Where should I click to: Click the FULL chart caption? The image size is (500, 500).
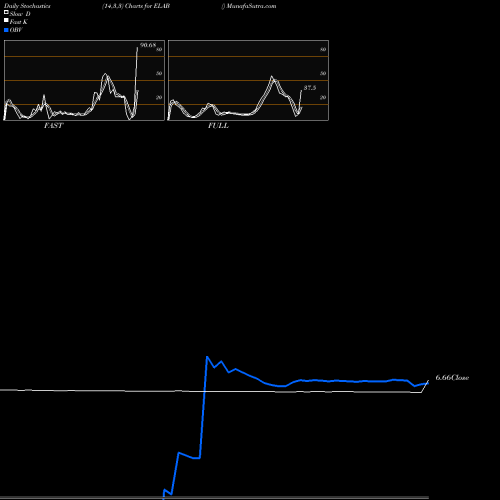(x=218, y=126)
